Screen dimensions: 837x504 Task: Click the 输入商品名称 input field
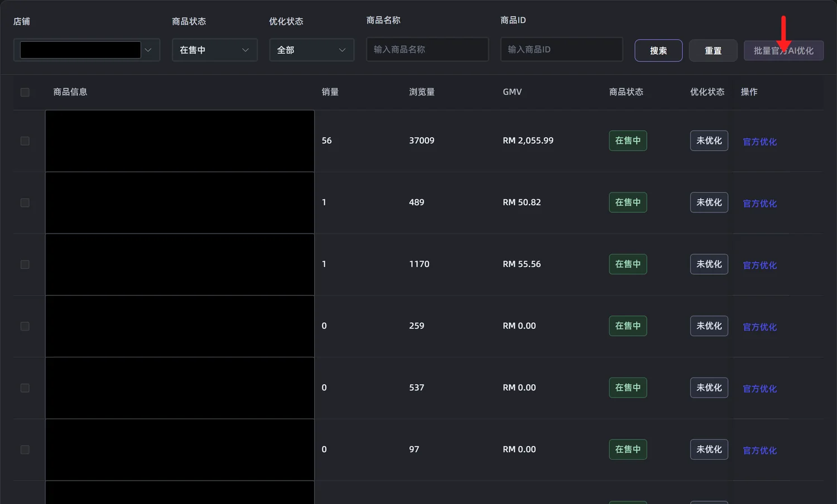click(427, 49)
